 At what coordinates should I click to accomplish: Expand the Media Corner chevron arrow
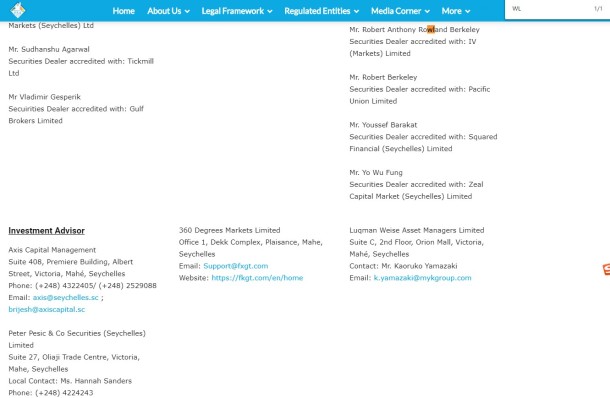tap(427, 12)
